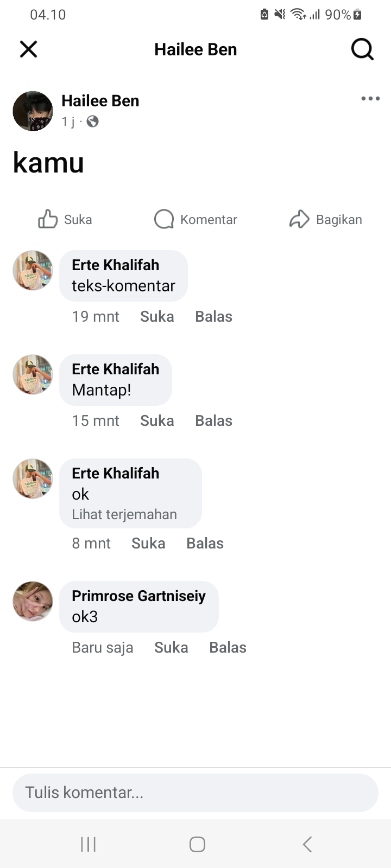Screen dimensions: 391x868
Task: Close the Hailee Ben post view
Action: coord(28,49)
